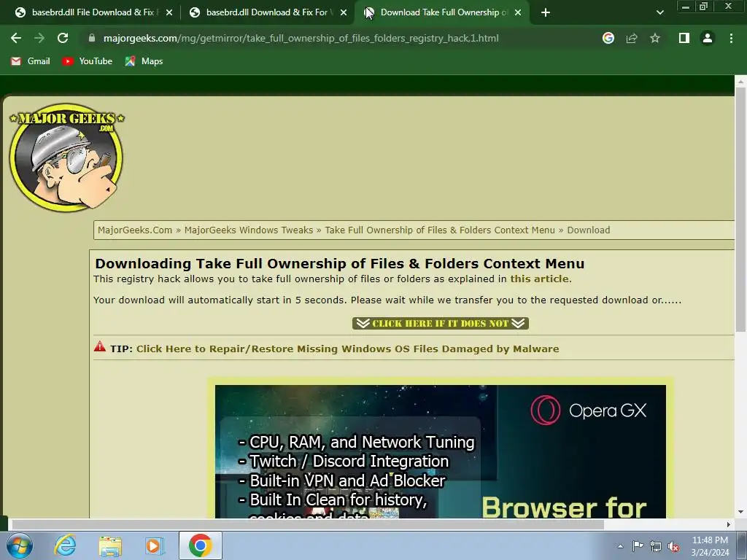Screen dimensions: 747x560
Task: Open Chrome three-dot menu
Action: tap(731, 38)
